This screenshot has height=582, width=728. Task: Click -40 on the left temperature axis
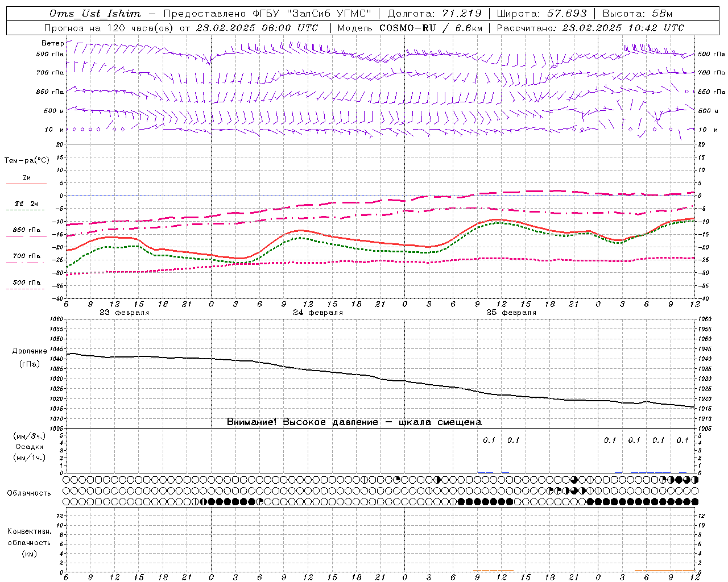point(58,299)
